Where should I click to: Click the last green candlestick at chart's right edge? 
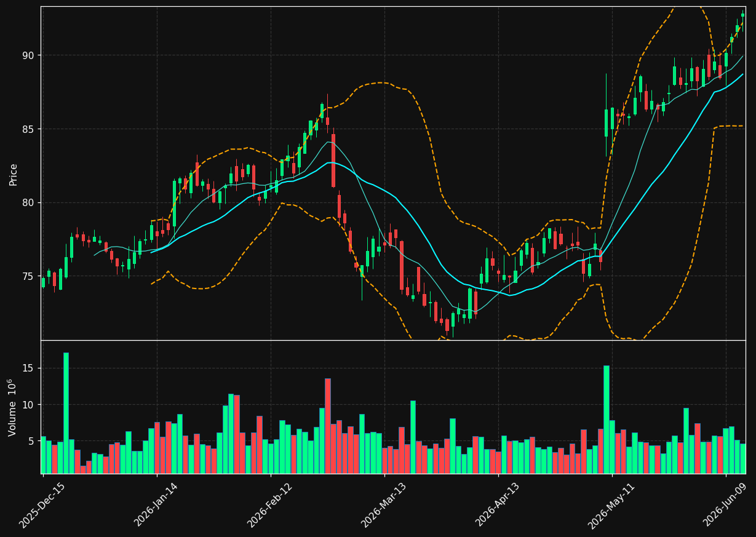click(742, 15)
